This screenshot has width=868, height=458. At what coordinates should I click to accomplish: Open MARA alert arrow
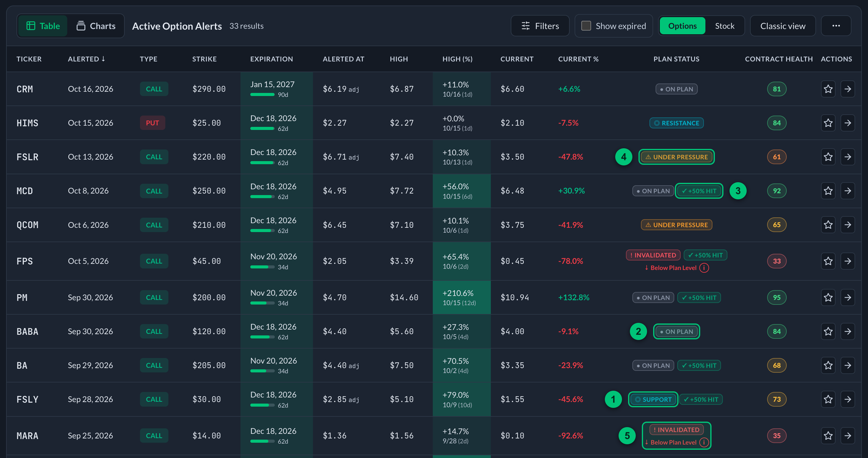tap(848, 436)
